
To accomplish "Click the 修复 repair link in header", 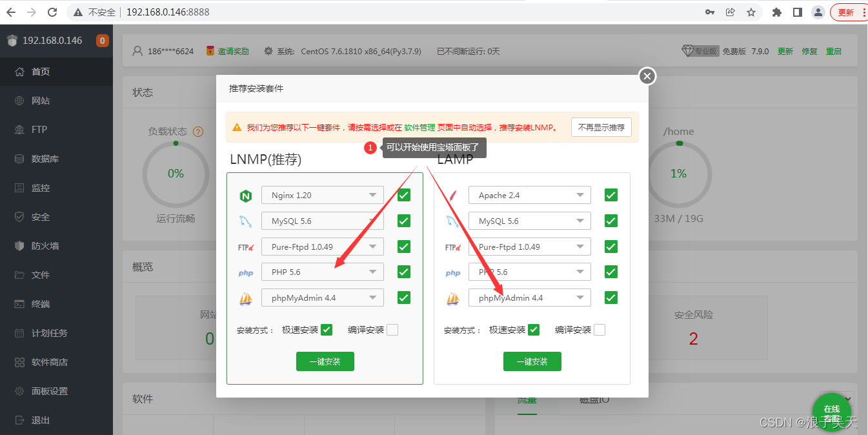I will pos(809,51).
